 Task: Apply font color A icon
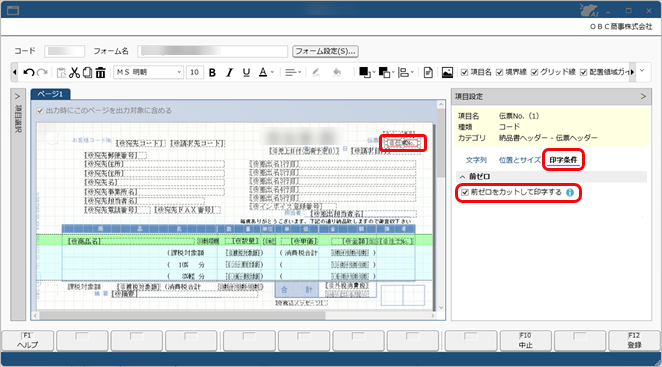[263, 72]
